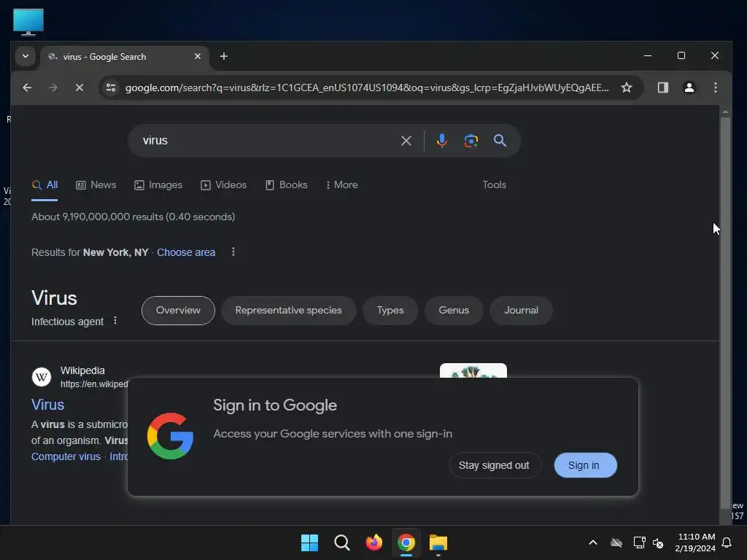
Task: Open more options beside Infectious agent
Action: pos(115,321)
